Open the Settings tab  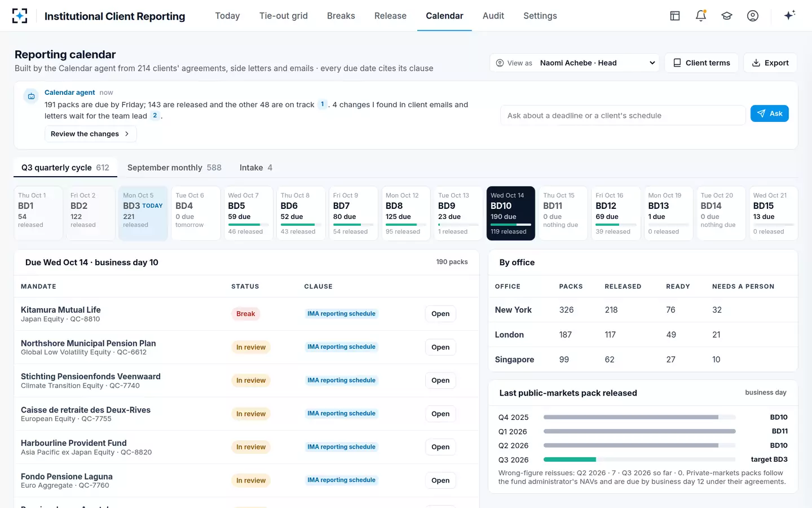pos(540,16)
